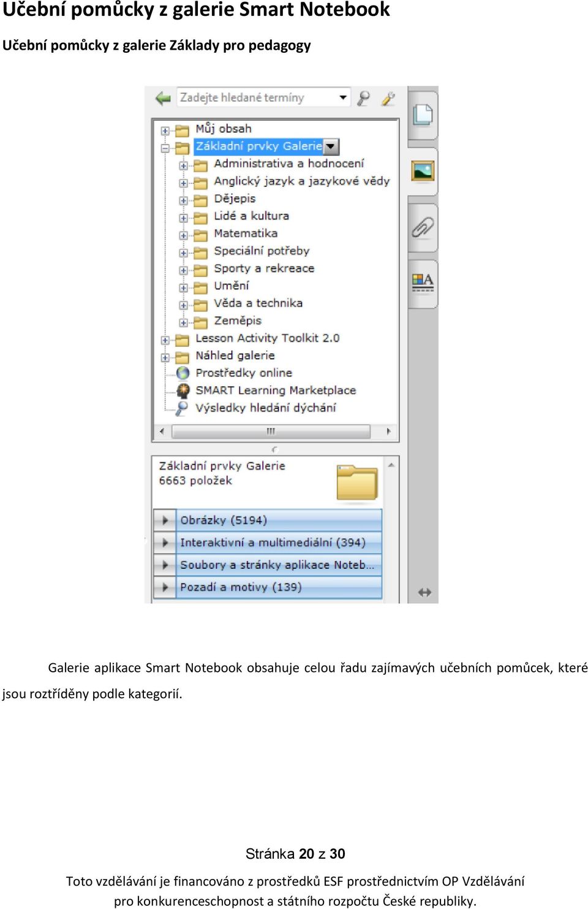This screenshot has height=909, width=588.
Task: Expand Administrativa a hodnocení folder
Action: point(183,165)
